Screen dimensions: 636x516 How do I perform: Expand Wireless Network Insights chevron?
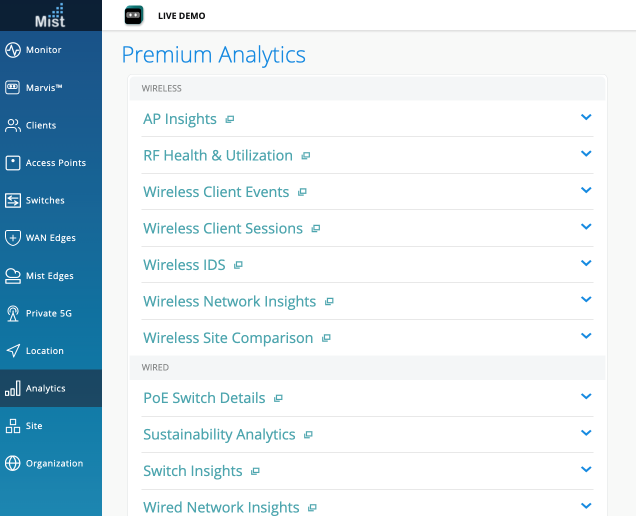coord(586,299)
